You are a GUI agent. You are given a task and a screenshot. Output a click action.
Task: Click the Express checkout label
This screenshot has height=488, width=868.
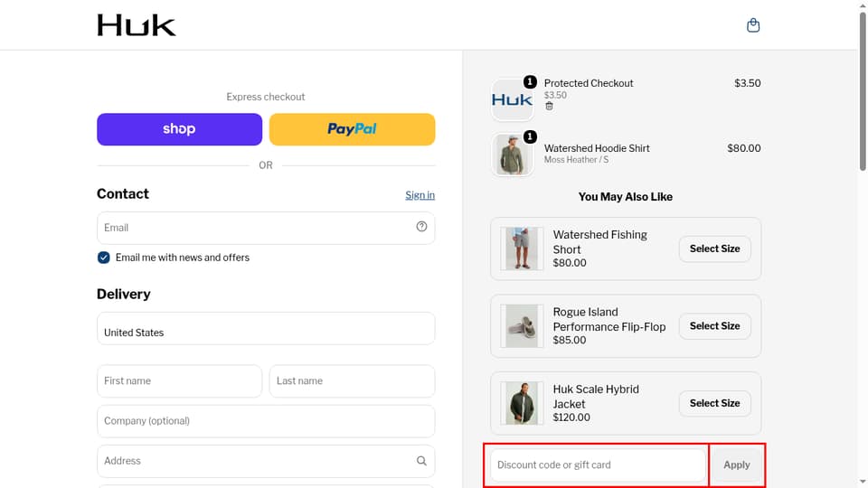tap(266, 97)
